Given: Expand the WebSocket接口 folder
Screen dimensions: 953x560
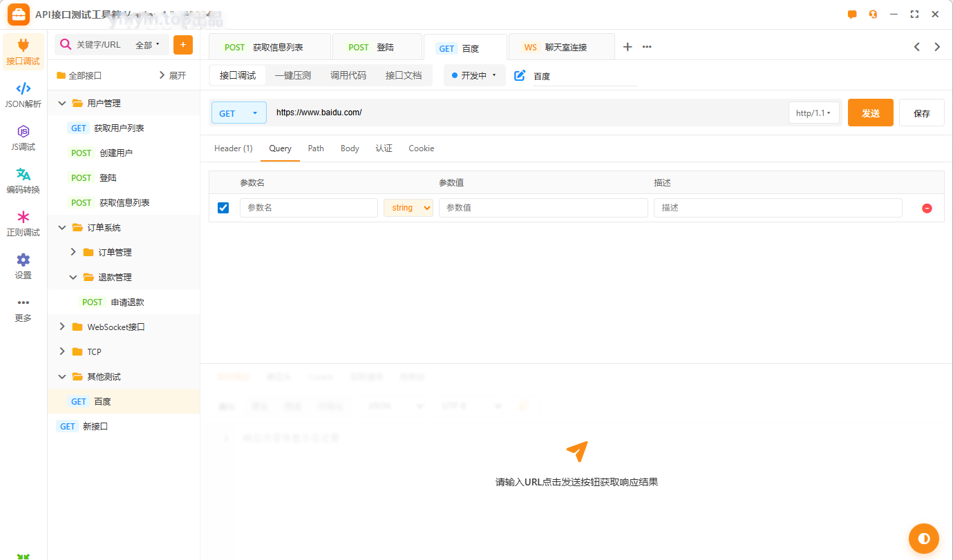Looking at the screenshot, I should pos(62,327).
